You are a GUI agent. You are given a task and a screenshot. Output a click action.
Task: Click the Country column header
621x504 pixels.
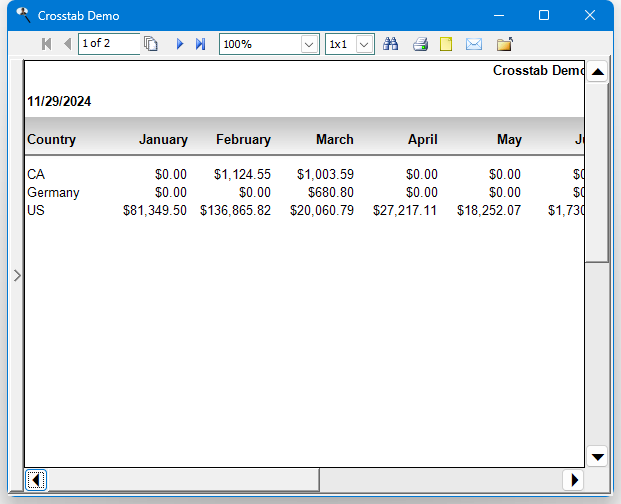tap(51, 139)
